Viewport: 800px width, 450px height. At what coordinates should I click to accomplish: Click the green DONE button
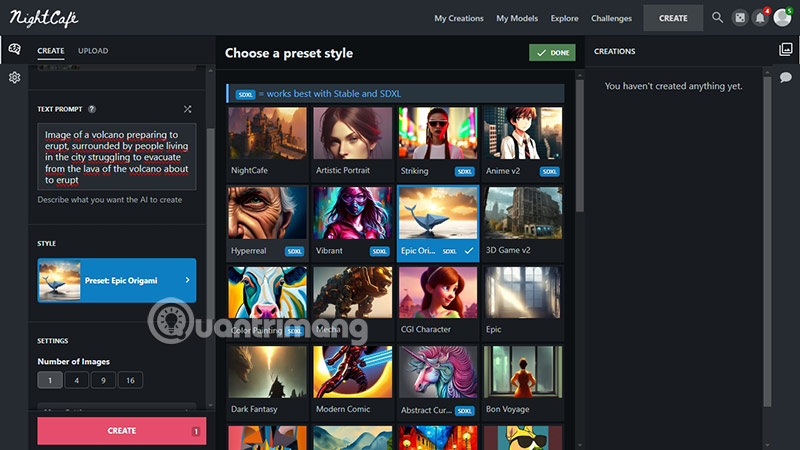tap(552, 53)
